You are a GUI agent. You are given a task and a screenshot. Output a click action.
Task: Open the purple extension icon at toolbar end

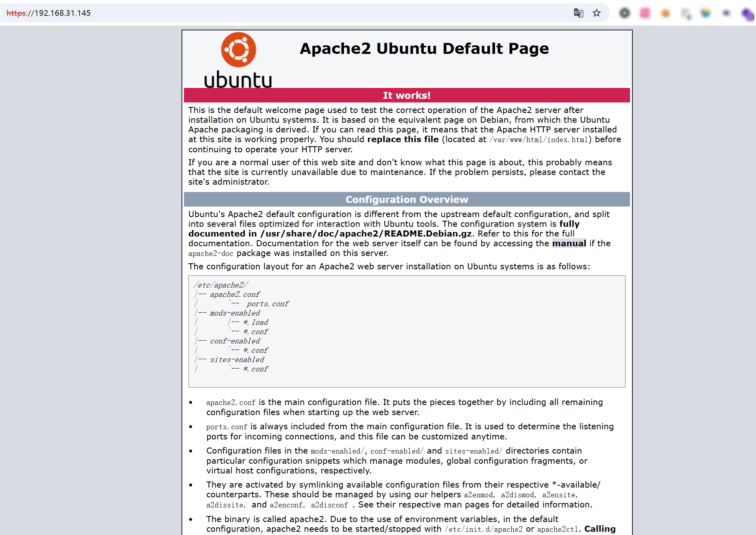[x=748, y=15]
